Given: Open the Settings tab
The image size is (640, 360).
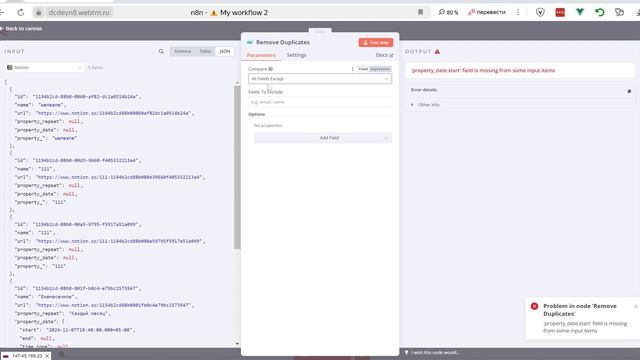Looking at the screenshot, I should pyautogui.click(x=296, y=55).
